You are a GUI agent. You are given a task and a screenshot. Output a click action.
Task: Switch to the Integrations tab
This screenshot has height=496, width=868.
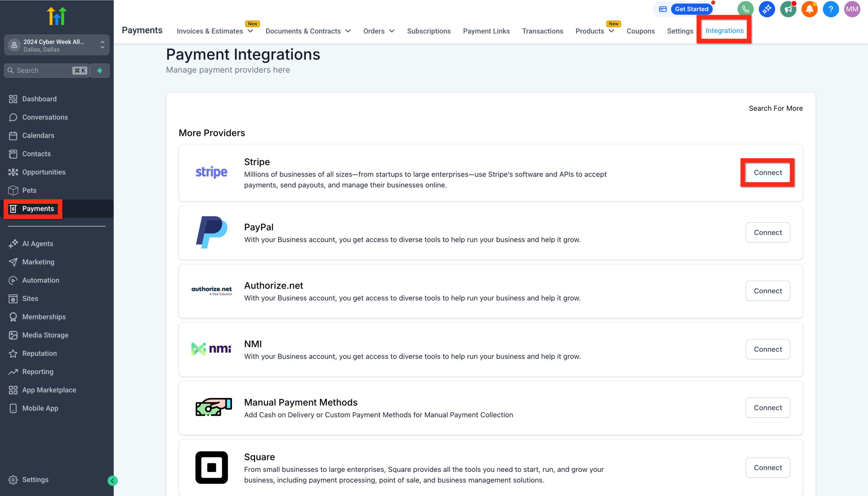(724, 30)
